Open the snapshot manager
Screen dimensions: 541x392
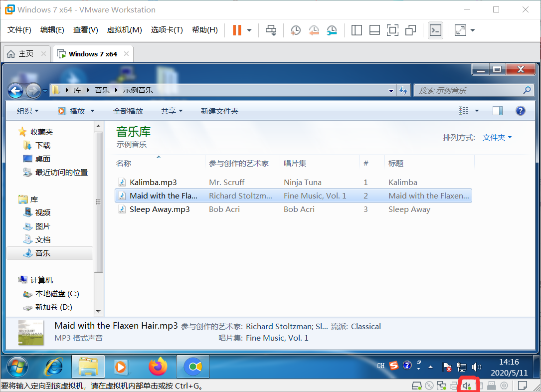click(x=332, y=30)
